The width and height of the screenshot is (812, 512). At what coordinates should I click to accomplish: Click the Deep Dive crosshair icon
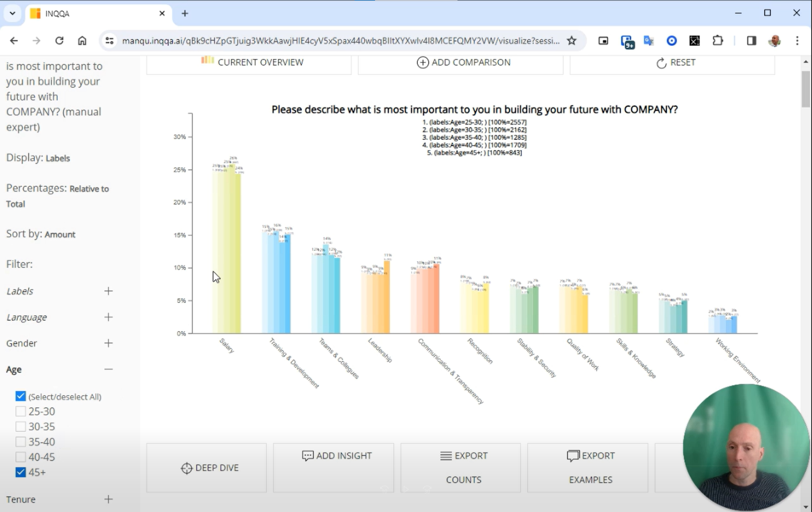click(x=186, y=468)
